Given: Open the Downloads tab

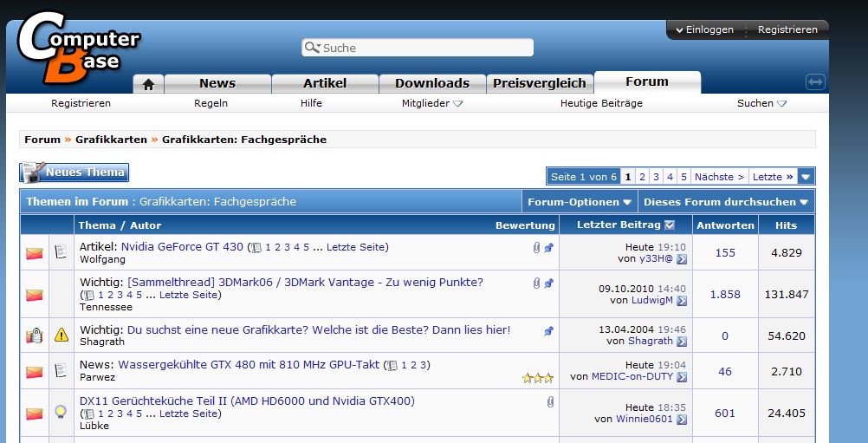Looking at the screenshot, I should tap(432, 83).
